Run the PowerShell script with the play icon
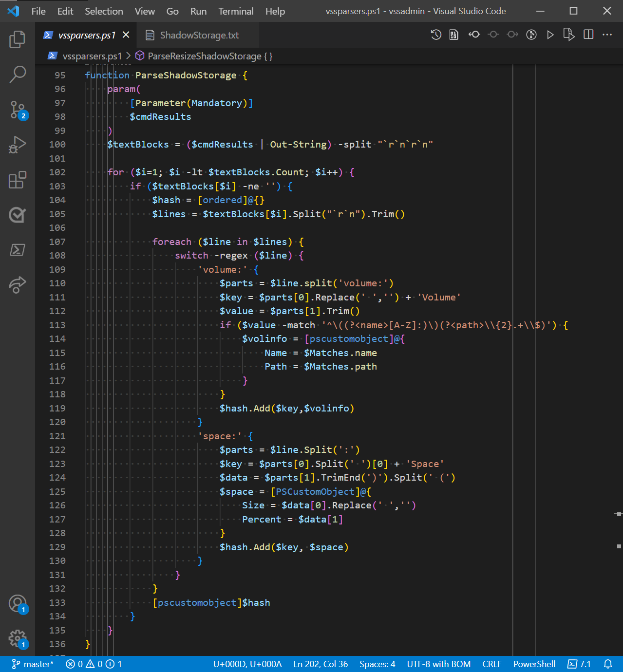 (x=550, y=35)
